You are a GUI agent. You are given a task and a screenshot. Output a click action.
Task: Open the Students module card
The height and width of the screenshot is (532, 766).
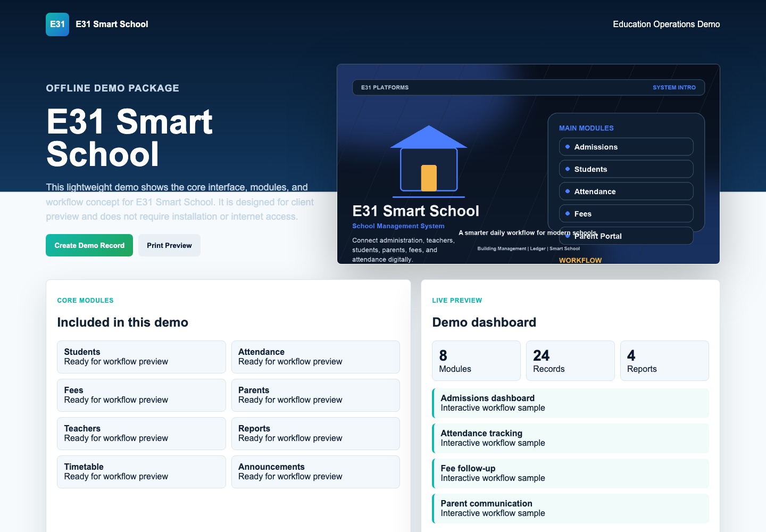click(x=141, y=357)
